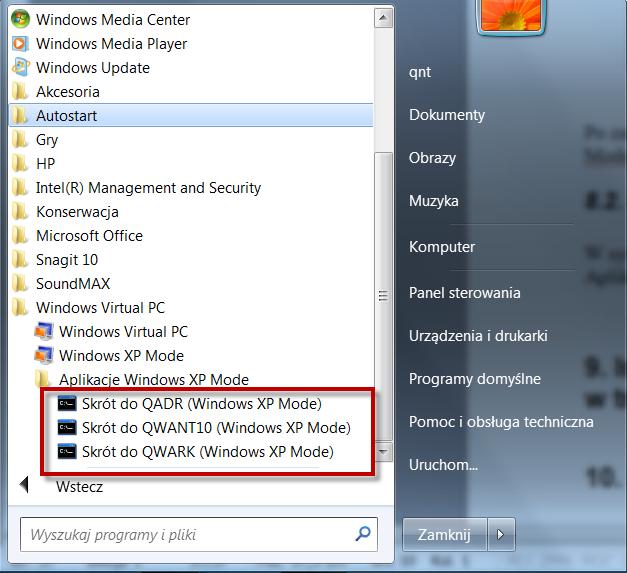The image size is (627, 573).
Task: Expand the Akcesoria folder label
Action: click(68, 92)
